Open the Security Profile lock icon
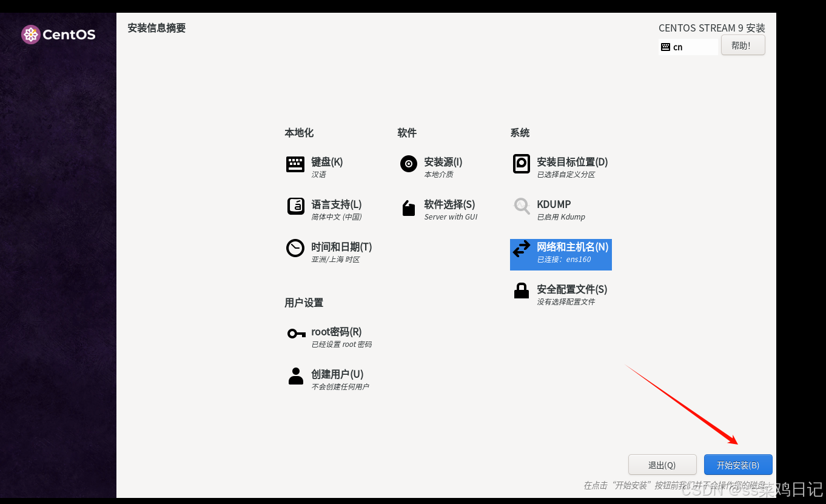The height and width of the screenshot is (504, 826). pyautogui.click(x=522, y=291)
